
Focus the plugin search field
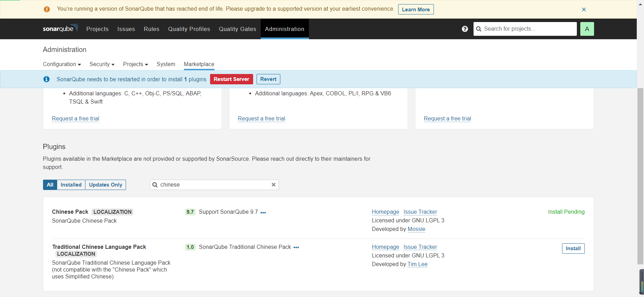(214, 185)
